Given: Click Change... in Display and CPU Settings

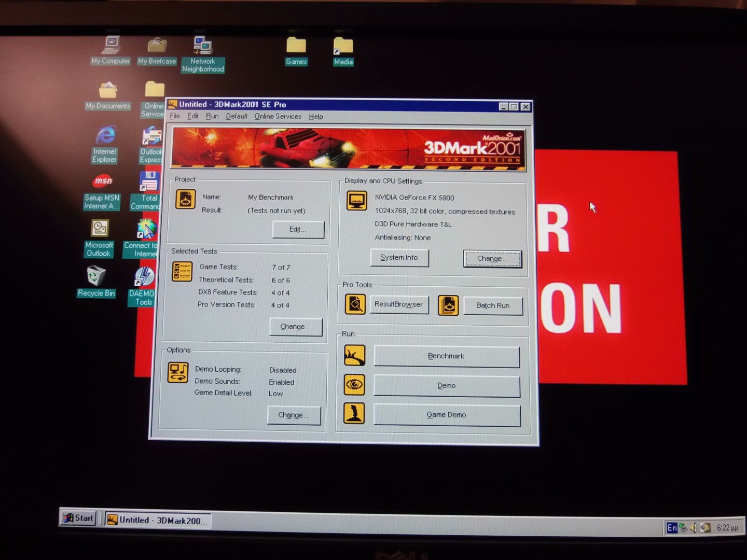Looking at the screenshot, I should point(492,259).
